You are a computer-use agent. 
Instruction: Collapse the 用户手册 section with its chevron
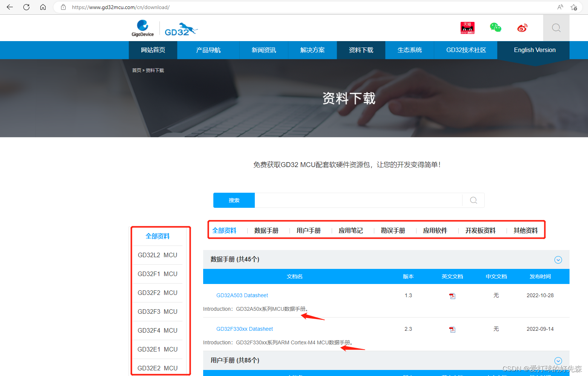click(558, 361)
